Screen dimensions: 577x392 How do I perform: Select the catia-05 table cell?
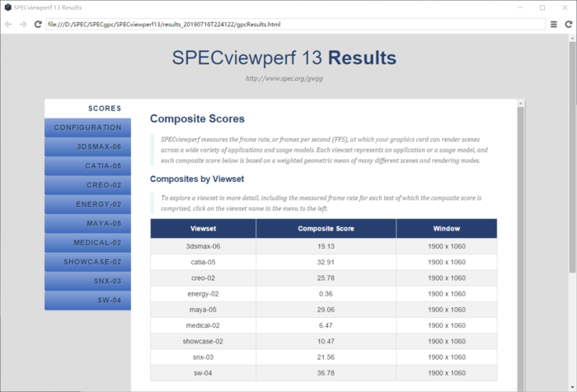click(203, 262)
